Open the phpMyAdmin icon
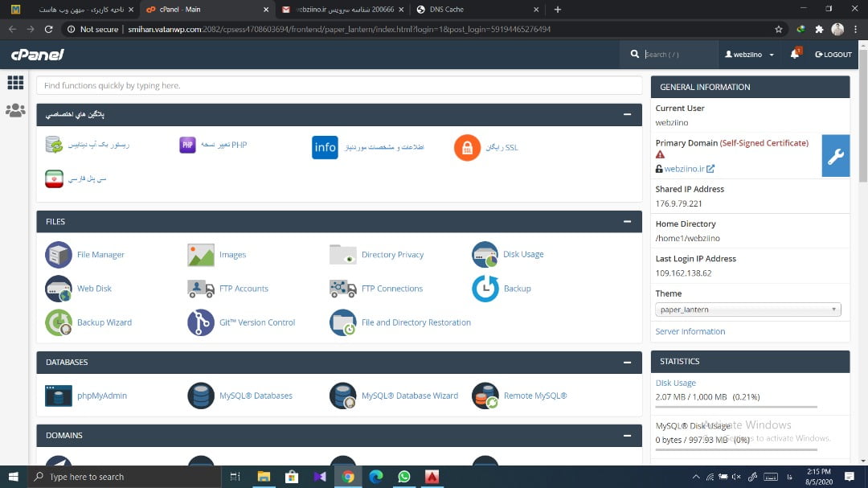Screen dimensions: 868x488 (x=59, y=396)
